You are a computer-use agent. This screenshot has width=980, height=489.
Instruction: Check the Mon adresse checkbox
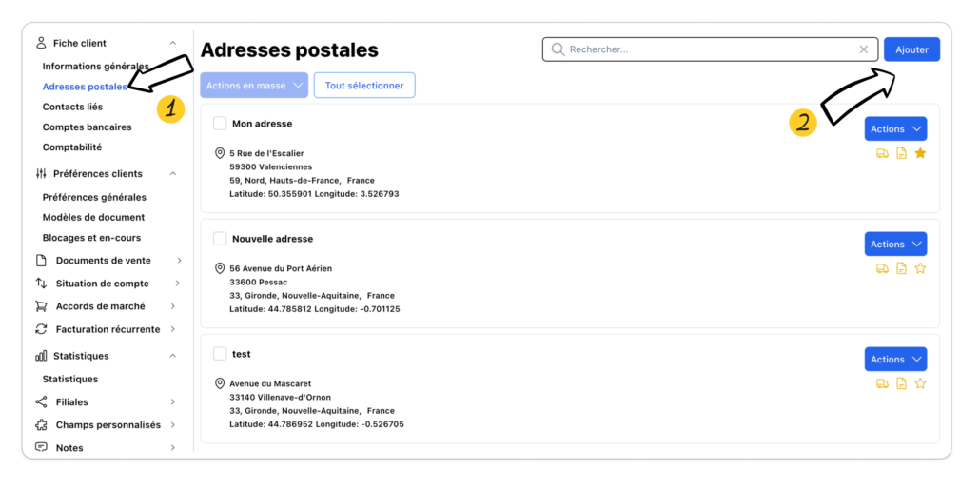click(220, 124)
